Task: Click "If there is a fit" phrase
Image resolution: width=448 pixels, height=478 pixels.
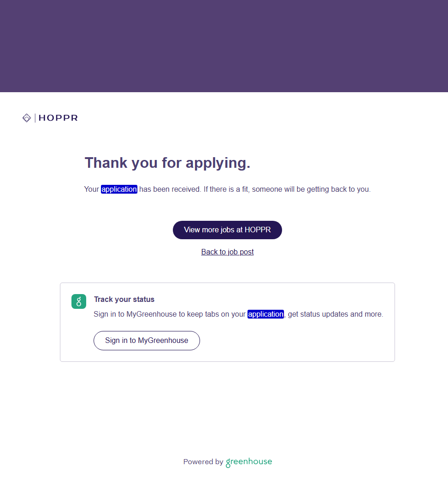Action: [x=226, y=189]
